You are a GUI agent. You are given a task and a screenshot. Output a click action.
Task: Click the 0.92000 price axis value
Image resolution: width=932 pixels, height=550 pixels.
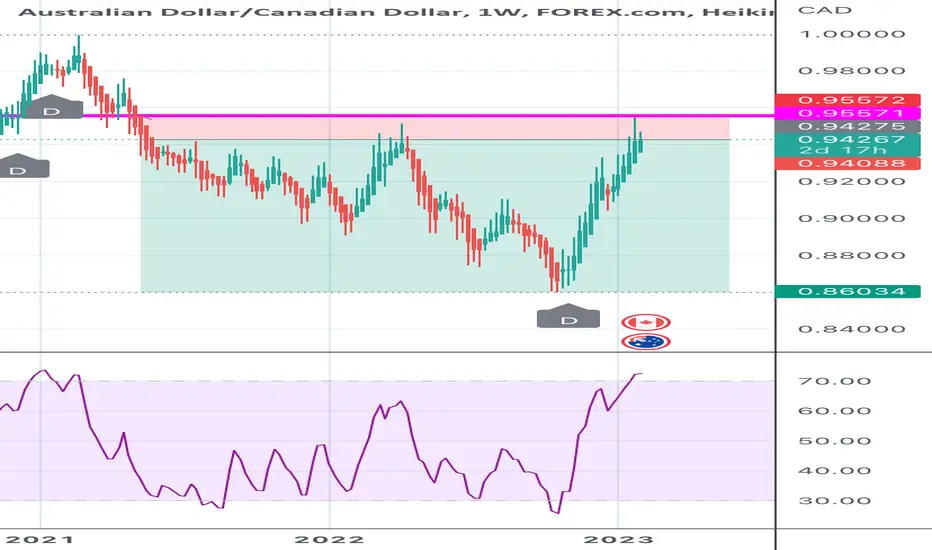point(852,181)
